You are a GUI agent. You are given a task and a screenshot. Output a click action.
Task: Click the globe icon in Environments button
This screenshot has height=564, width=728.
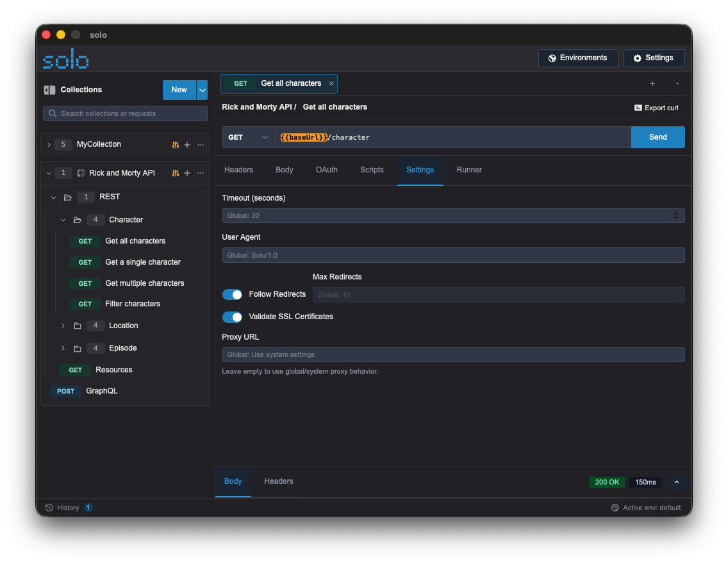pyautogui.click(x=552, y=58)
